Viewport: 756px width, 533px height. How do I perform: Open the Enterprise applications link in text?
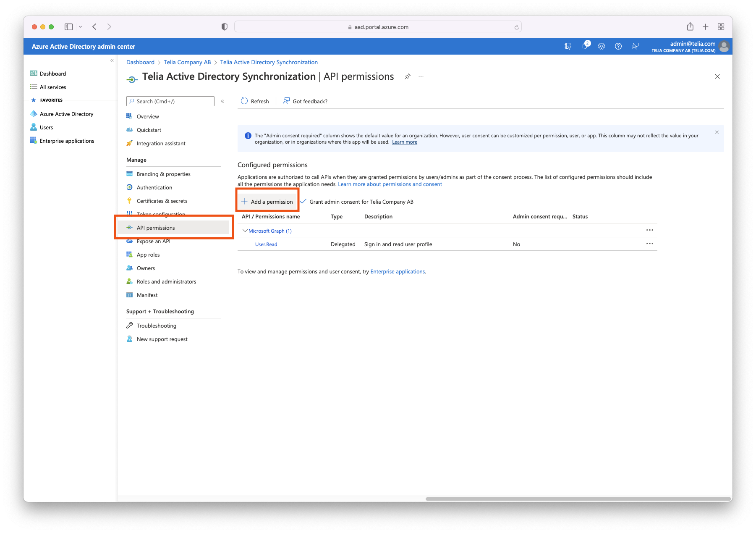(398, 271)
